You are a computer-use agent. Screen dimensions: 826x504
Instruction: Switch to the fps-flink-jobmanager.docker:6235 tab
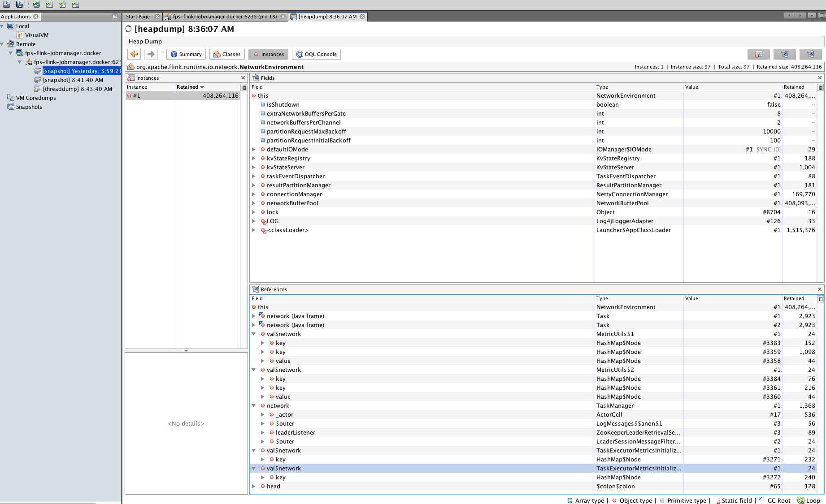(224, 17)
